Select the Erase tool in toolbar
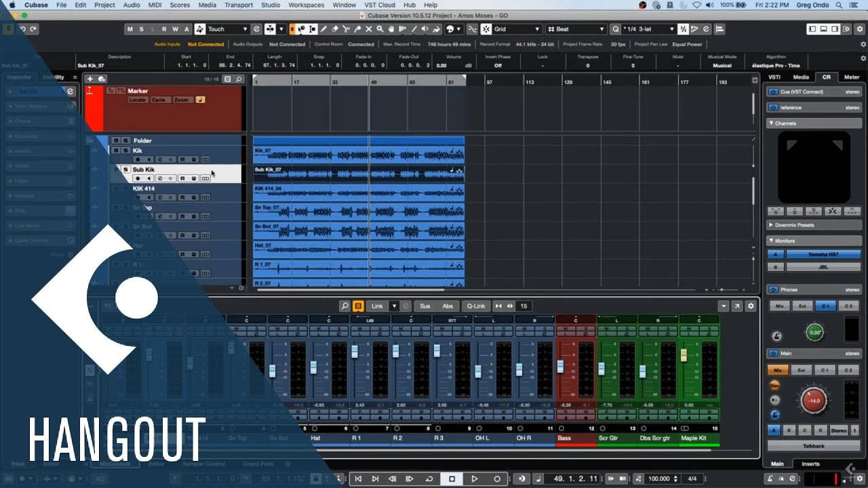Screen dimensions: 868x488 click(x=335, y=29)
